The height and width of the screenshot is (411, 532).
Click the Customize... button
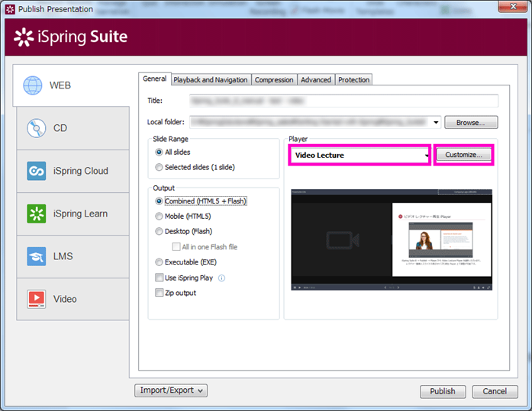tap(463, 155)
